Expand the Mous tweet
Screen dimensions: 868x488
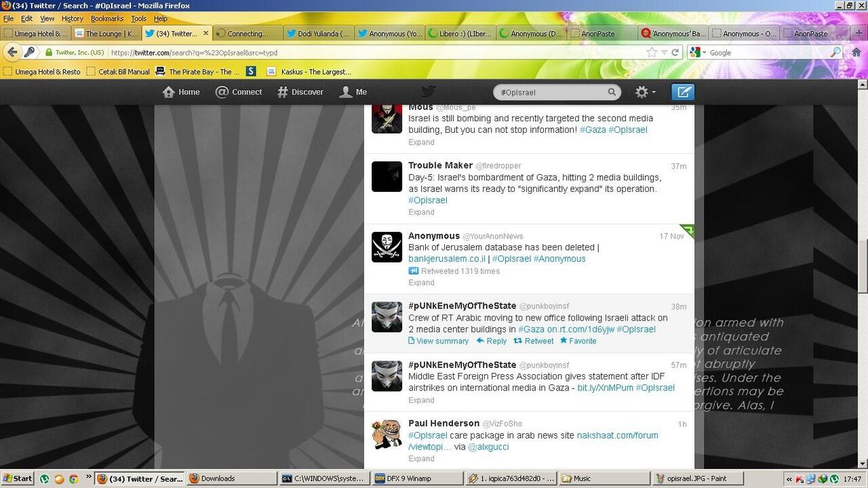click(x=421, y=142)
